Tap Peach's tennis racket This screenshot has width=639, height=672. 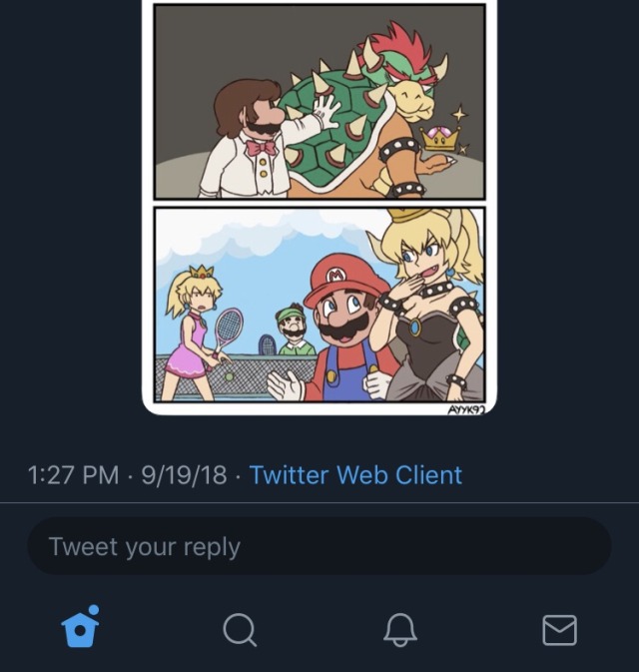pos(228,327)
